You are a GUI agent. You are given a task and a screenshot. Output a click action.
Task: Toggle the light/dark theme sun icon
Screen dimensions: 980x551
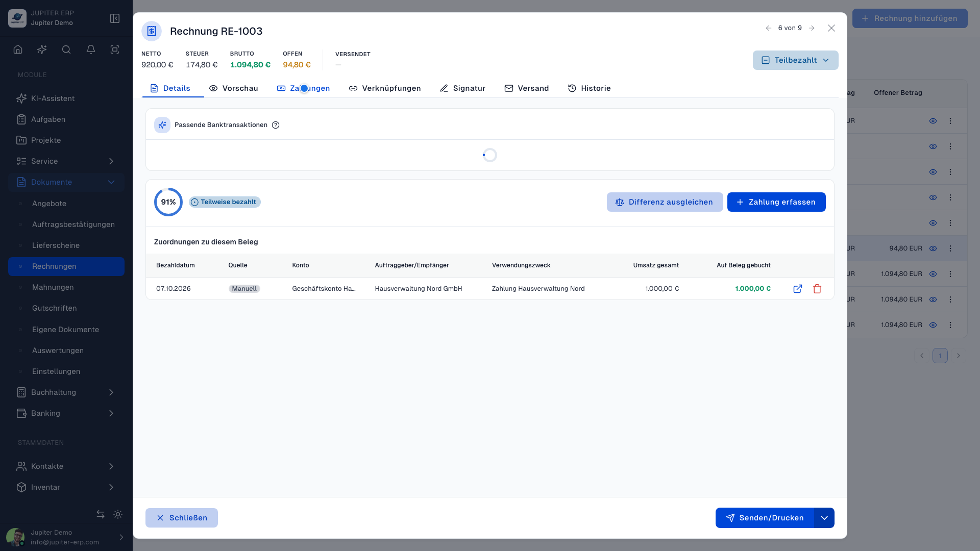(118, 514)
